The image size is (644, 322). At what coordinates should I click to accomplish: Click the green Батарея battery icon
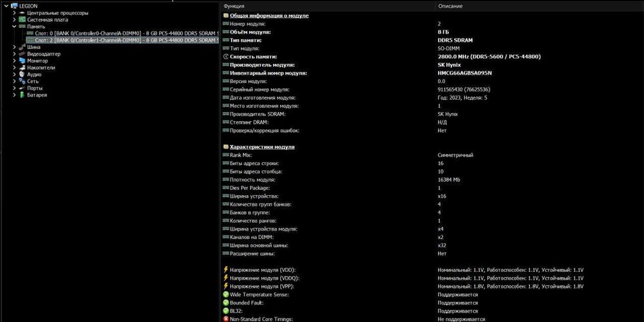coord(22,95)
